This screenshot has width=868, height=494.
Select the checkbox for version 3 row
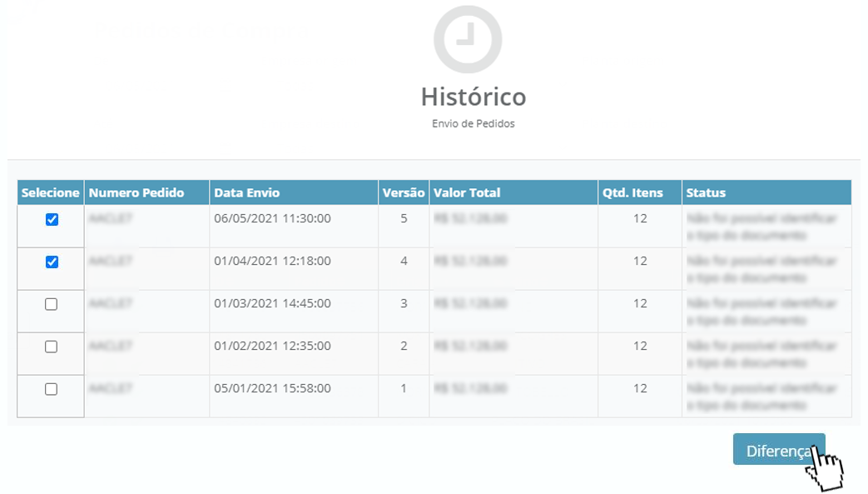(52, 304)
